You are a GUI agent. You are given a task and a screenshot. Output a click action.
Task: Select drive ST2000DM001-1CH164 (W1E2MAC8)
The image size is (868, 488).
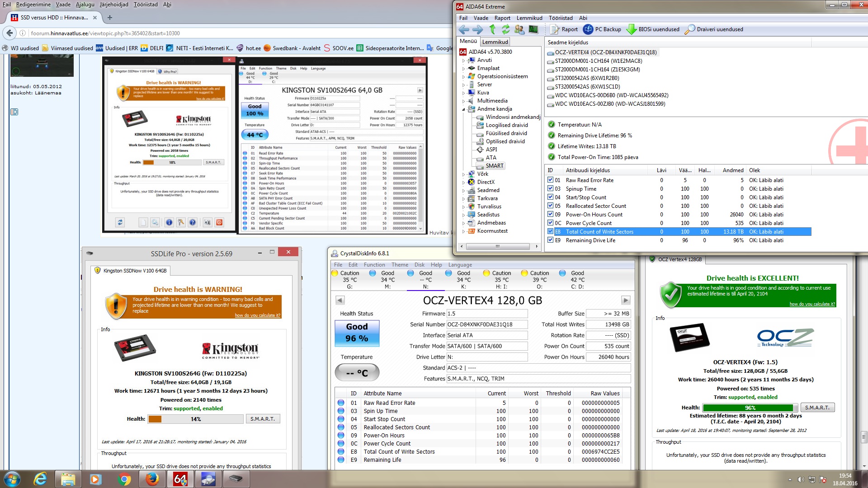(x=599, y=61)
